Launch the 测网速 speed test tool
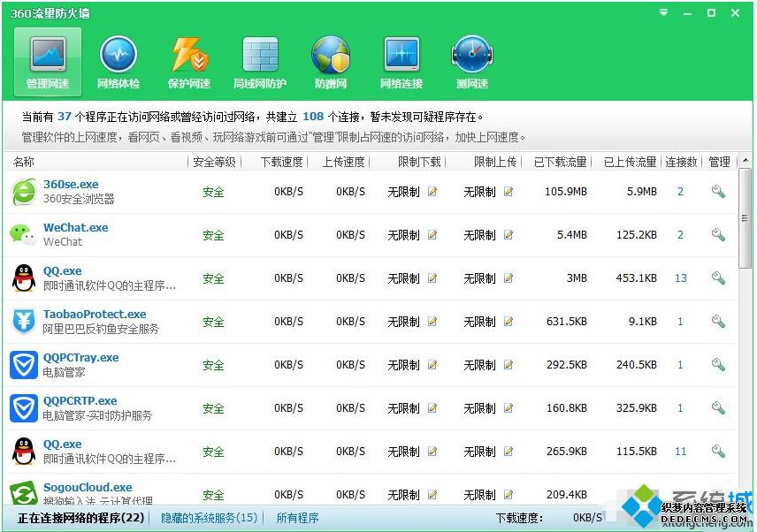 click(471, 62)
